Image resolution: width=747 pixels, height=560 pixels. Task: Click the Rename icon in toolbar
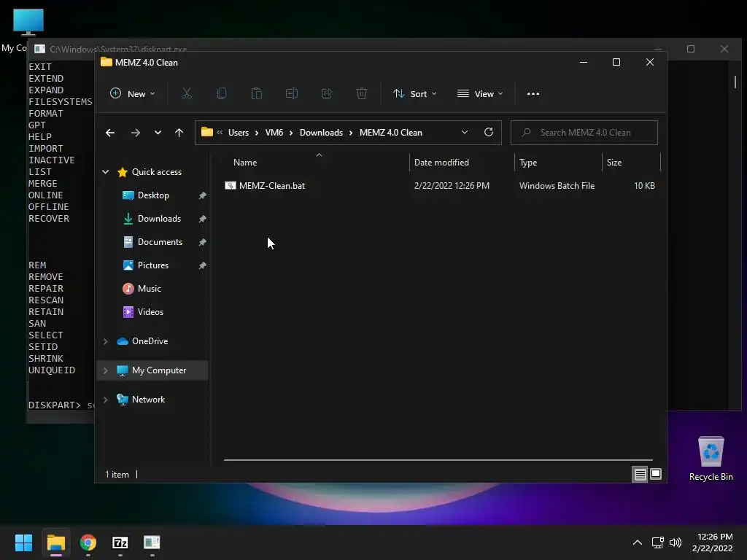point(292,94)
